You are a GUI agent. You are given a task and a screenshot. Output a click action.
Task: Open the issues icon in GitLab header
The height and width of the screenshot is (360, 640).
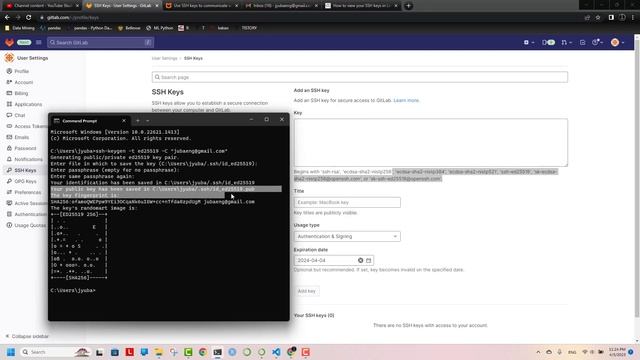tap(548, 42)
